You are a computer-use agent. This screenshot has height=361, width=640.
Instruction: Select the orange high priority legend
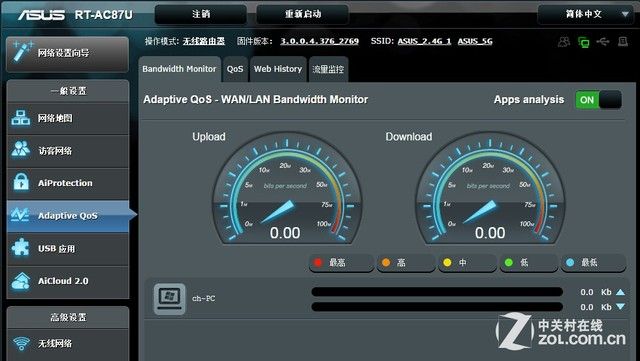[x=405, y=263]
